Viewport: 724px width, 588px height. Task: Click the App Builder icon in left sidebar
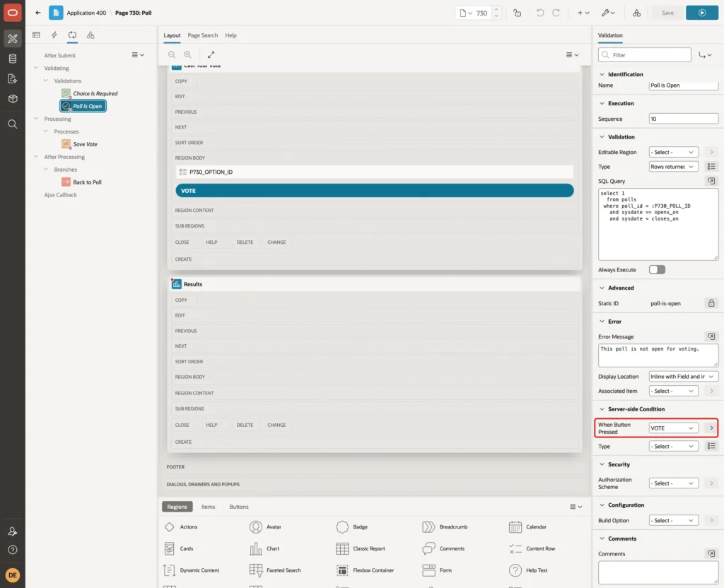coord(13,38)
